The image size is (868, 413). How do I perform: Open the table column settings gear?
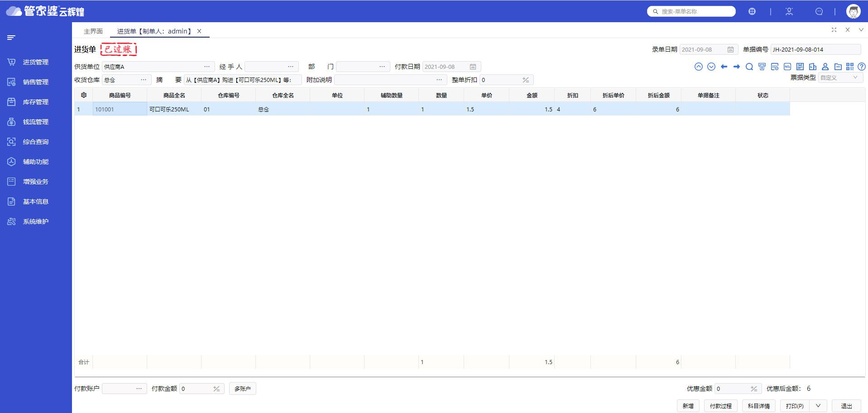coord(84,95)
